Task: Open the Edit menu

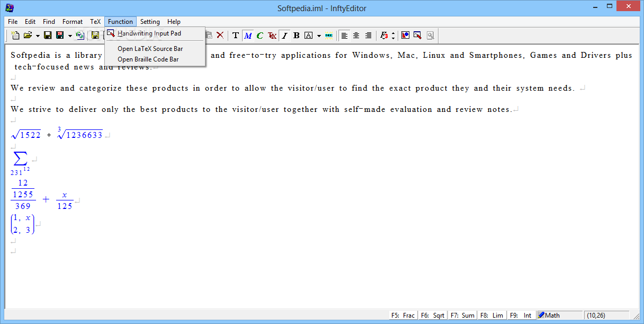Action: click(x=30, y=22)
